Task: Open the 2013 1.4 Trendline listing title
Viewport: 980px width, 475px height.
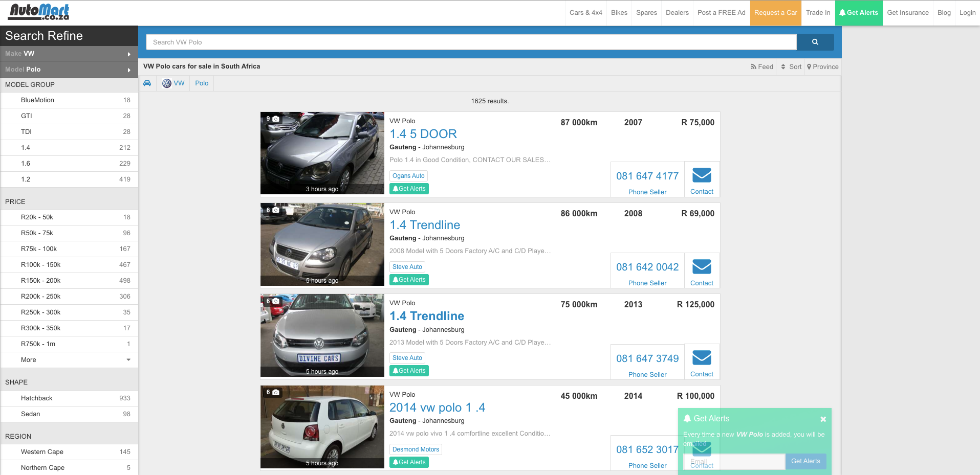Action: tap(427, 316)
